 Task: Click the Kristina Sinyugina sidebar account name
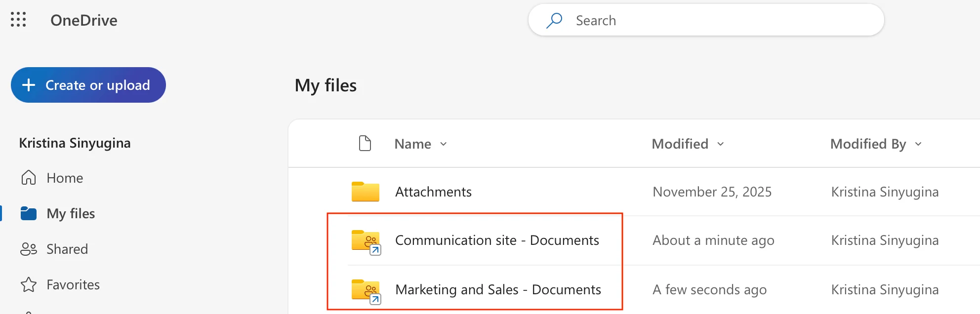(x=75, y=143)
